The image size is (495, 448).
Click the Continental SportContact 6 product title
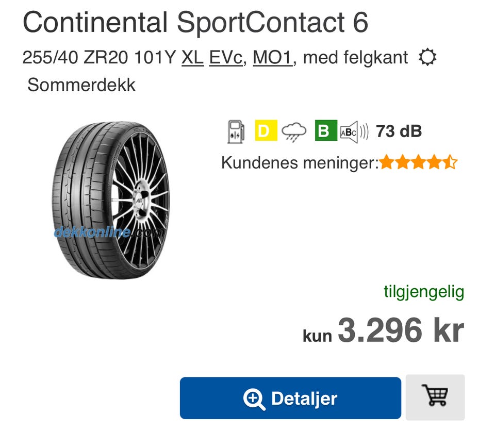[195, 22]
